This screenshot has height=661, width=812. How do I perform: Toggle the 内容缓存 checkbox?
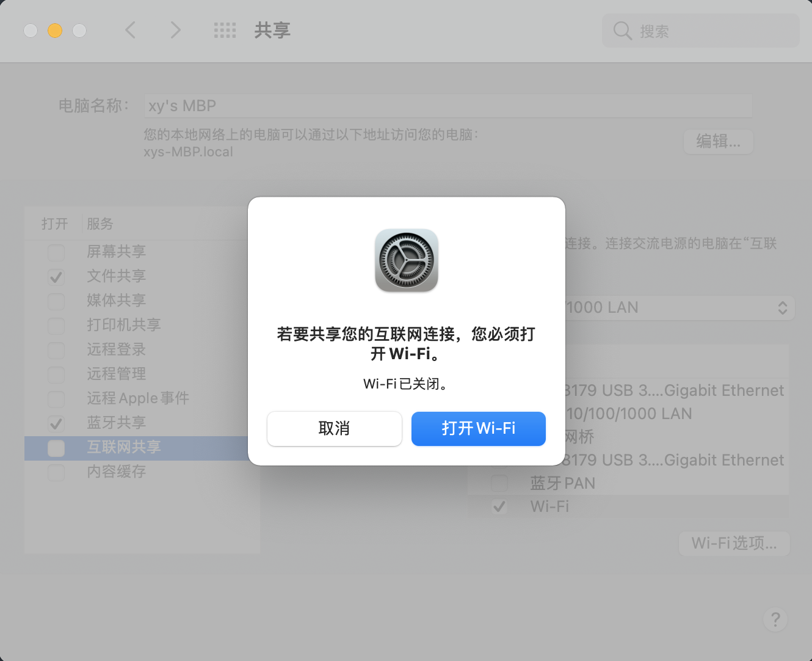coord(56,472)
